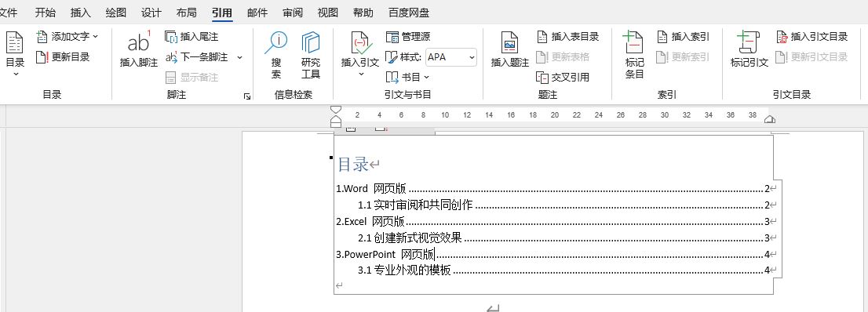Click the greyed 更新索引 button
The height and width of the screenshot is (312, 868).
683,57
